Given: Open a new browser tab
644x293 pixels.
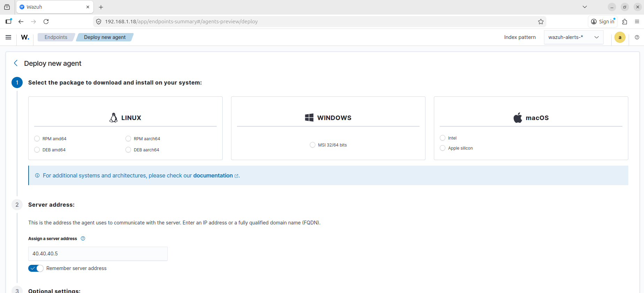Looking at the screenshot, I should coord(101,7).
